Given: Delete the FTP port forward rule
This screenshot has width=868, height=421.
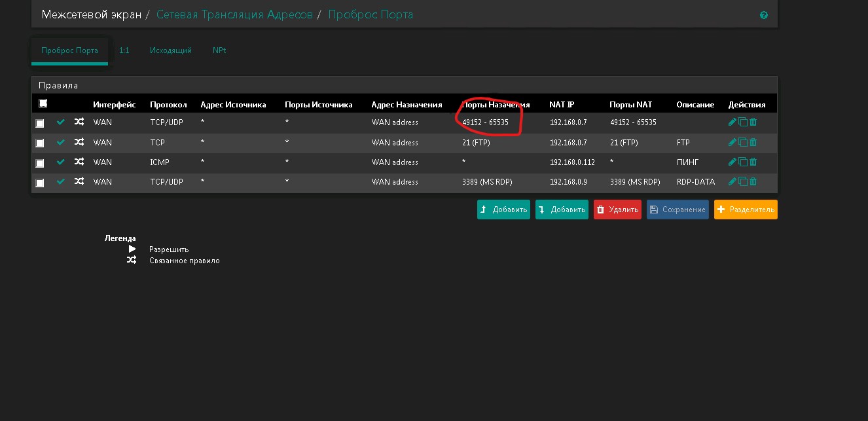Looking at the screenshot, I should click(x=753, y=142).
